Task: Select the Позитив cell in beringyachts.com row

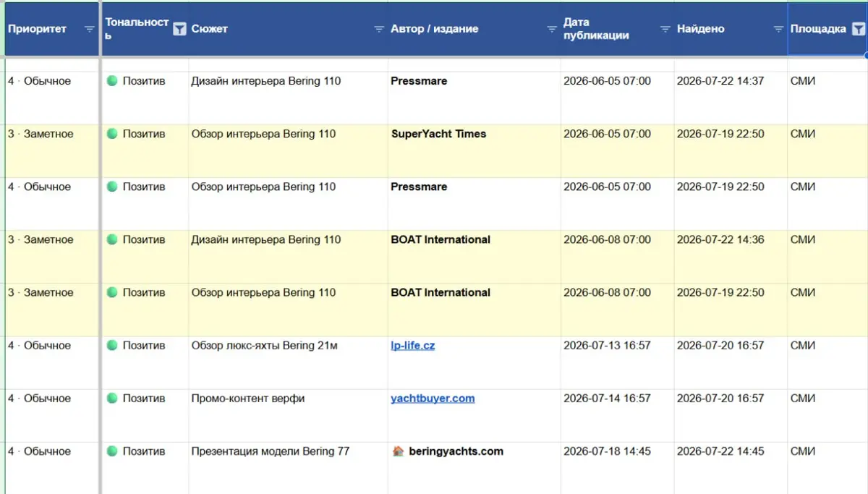Action: click(145, 468)
